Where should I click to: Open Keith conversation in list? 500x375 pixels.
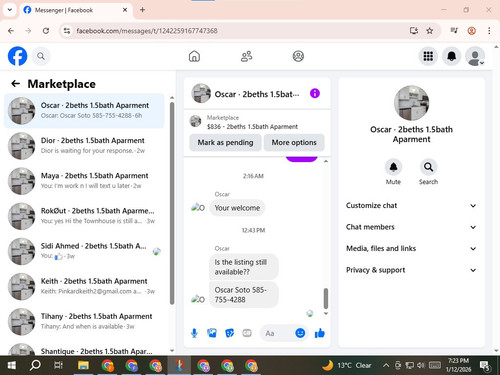click(84, 286)
